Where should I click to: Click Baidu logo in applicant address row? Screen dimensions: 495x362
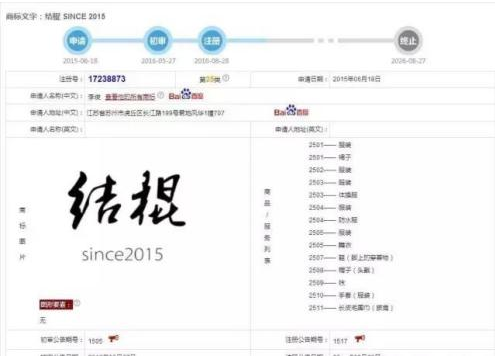[x=291, y=111]
